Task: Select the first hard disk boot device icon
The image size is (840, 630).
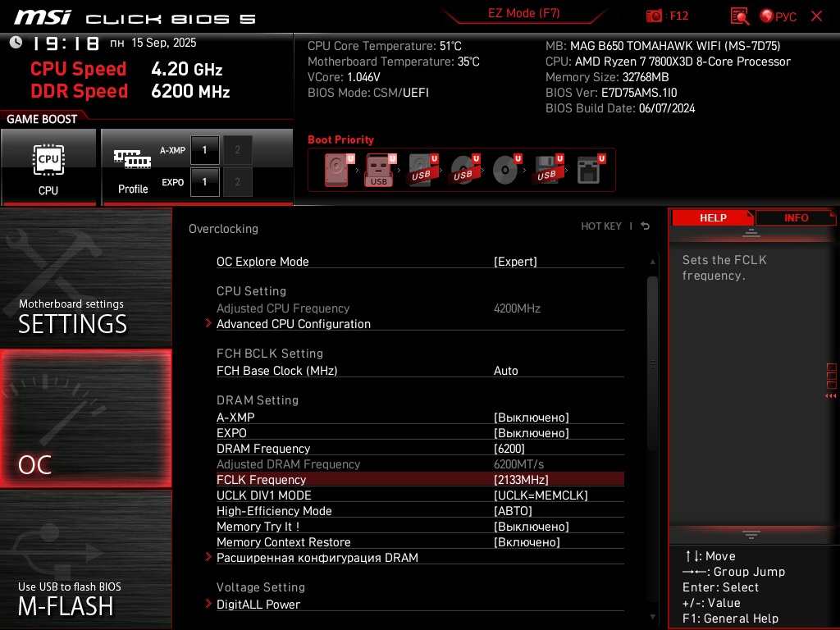Action: 339,170
